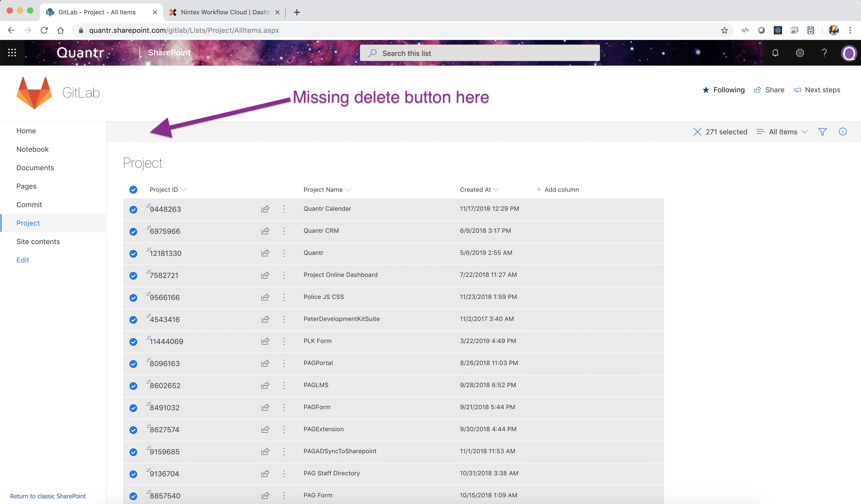Select the Project navigation item

28,223
